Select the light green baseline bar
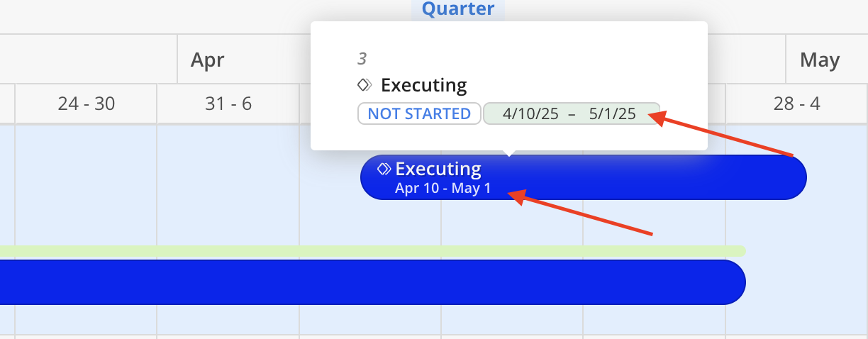 click(372, 250)
